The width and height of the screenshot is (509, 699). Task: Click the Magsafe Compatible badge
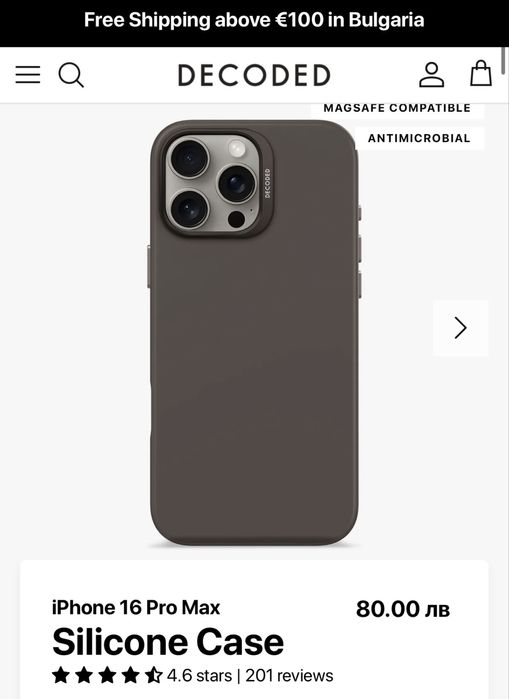397,108
